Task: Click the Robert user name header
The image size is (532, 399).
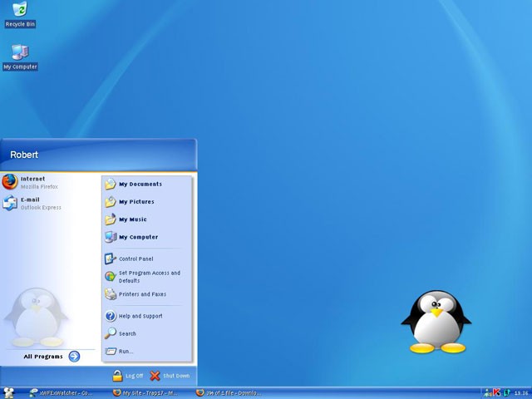Action: [24, 155]
